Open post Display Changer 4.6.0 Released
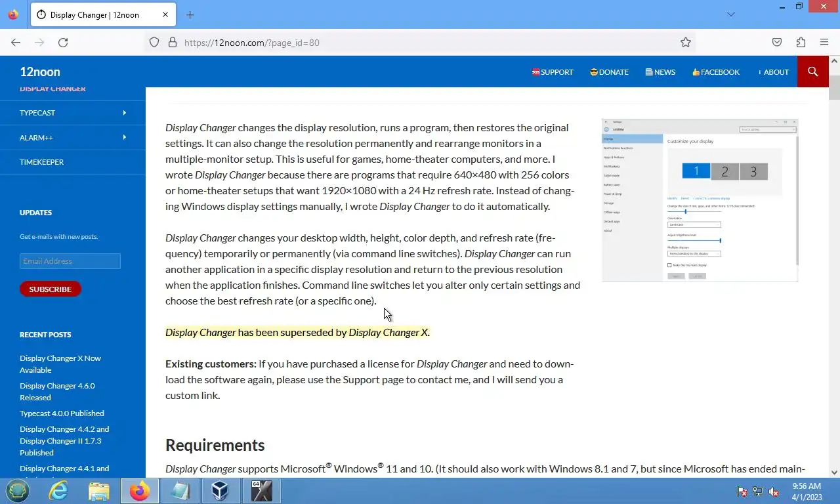This screenshot has width=840, height=504. point(57,392)
